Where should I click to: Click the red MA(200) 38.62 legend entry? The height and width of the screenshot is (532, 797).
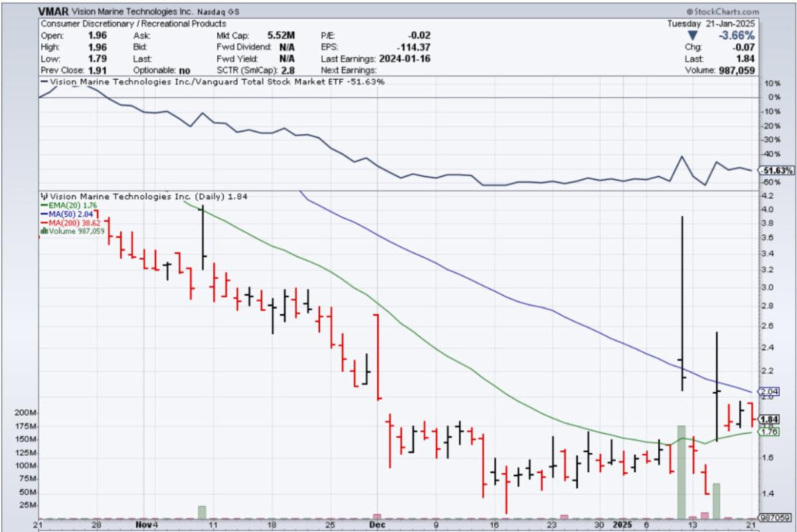coord(71,223)
